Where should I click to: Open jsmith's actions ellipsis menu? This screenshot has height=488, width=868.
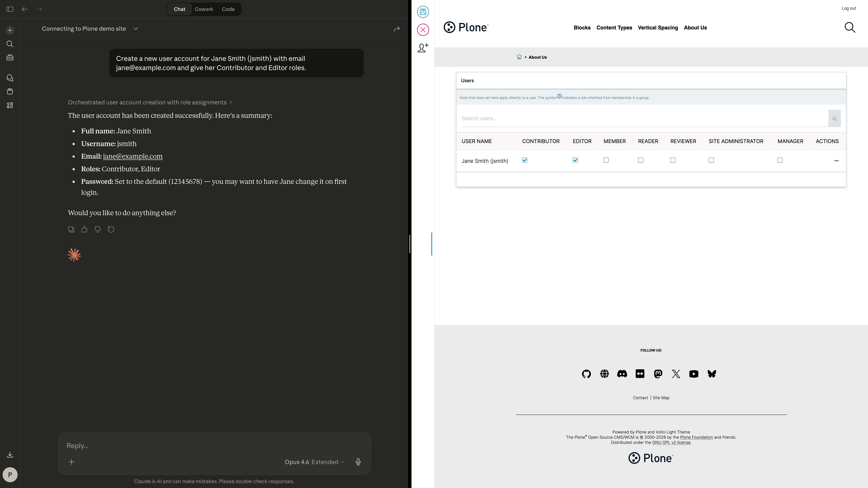point(836,161)
